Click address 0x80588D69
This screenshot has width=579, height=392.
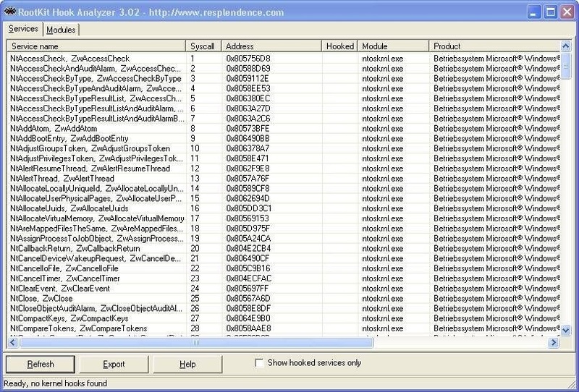pyautogui.click(x=248, y=68)
